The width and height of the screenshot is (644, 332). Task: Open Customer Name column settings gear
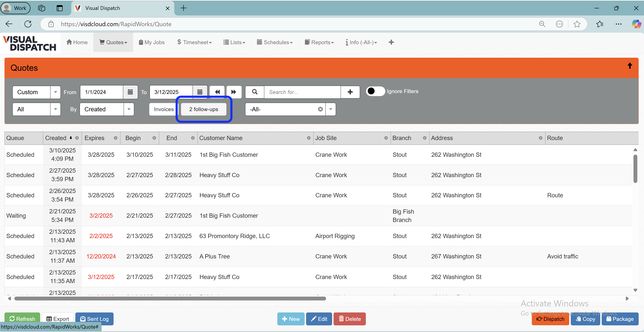click(309, 138)
